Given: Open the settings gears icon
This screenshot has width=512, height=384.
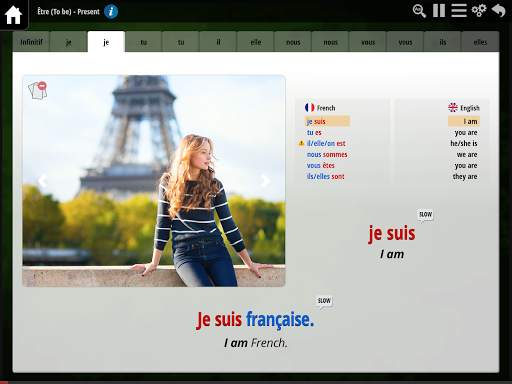Looking at the screenshot, I should point(479,11).
